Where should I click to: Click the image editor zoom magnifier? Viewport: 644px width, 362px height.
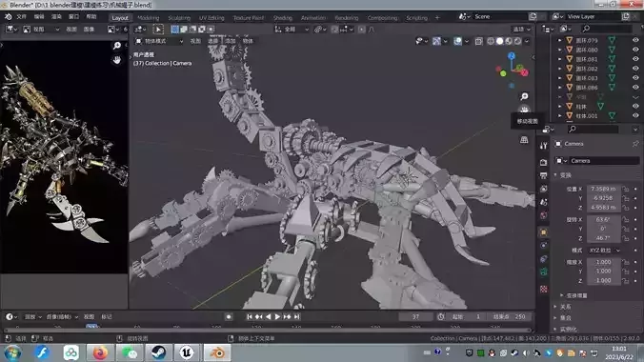(117, 46)
